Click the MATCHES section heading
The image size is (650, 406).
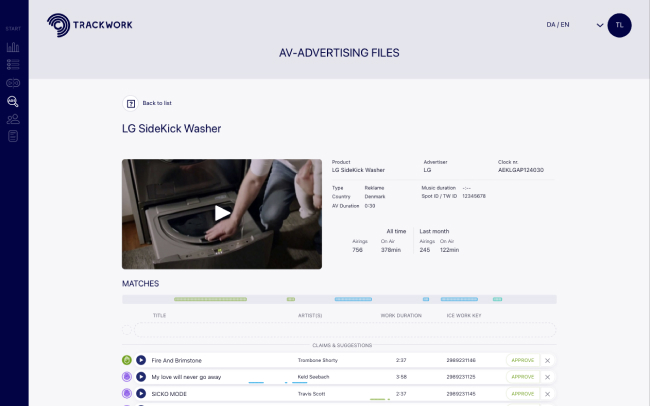pyautogui.click(x=141, y=284)
